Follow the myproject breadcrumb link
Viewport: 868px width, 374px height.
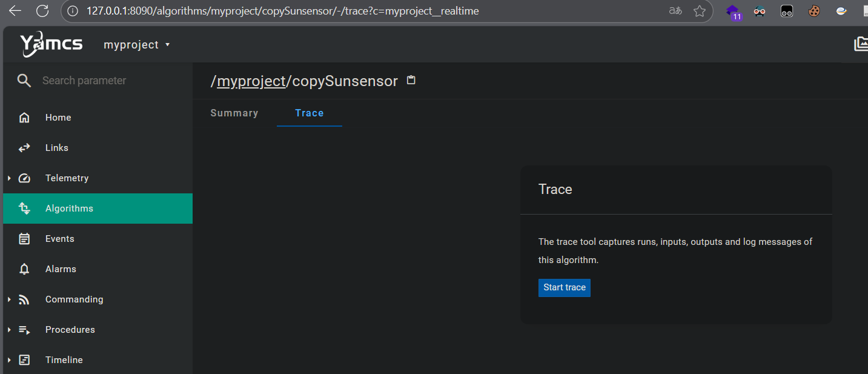tap(251, 81)
